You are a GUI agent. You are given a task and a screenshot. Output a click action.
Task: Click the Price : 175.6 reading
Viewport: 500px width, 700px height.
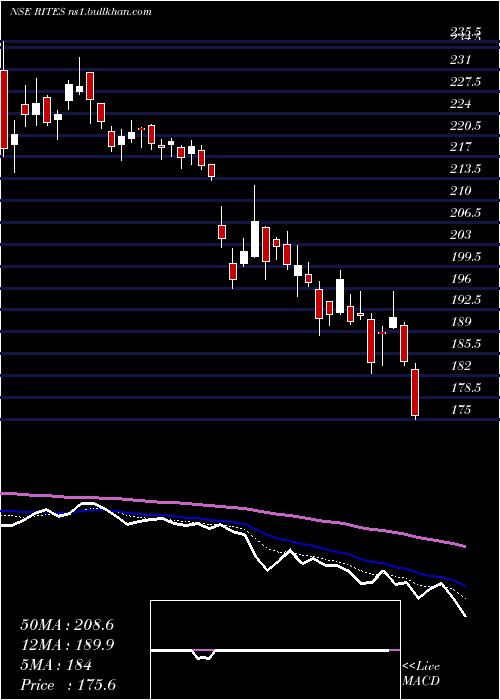[x=68, y=685]
